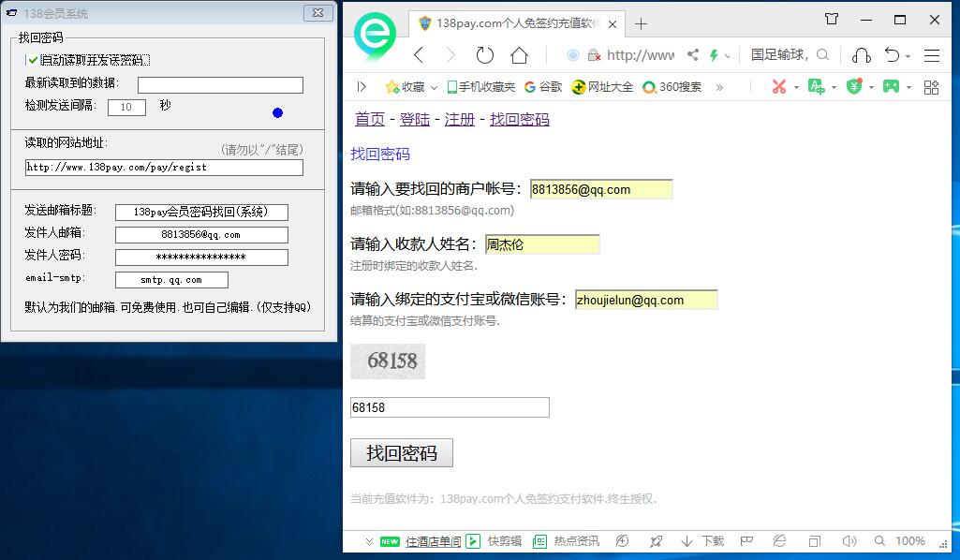Click the share icon in the address bar
The width and height of the screenshot is (960, 560).
pyautogui.click(x=692, y=55)
